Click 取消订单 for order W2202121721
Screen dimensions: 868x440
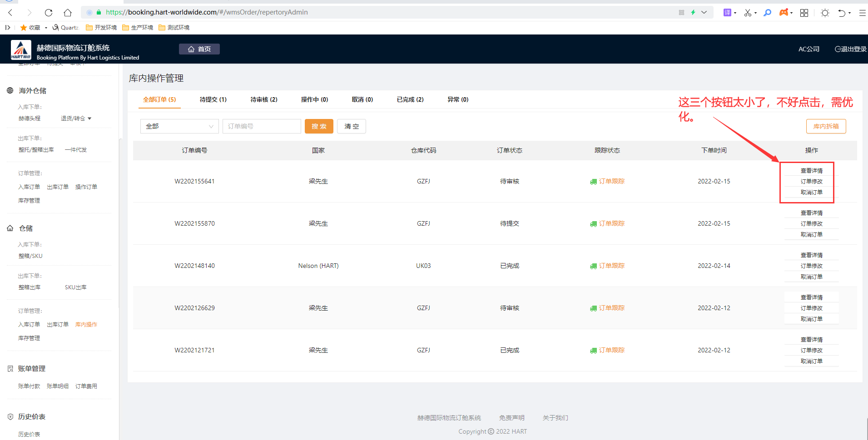pos(811,361)
